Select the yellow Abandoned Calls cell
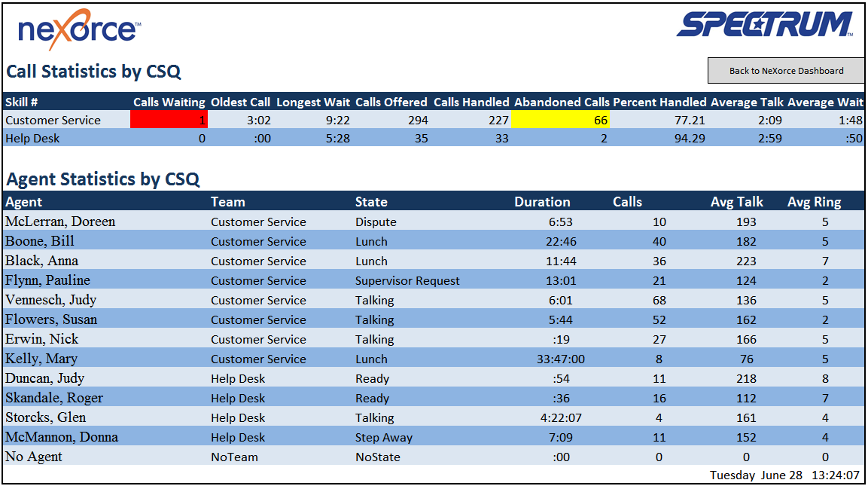The height and width of the screenshot is (486, 868). (561, 121)
